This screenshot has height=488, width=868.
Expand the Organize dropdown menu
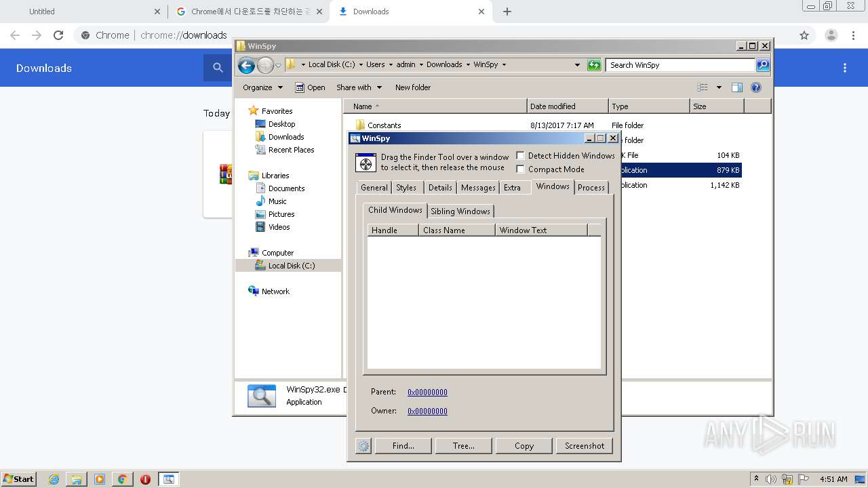[x=262, y=87]
